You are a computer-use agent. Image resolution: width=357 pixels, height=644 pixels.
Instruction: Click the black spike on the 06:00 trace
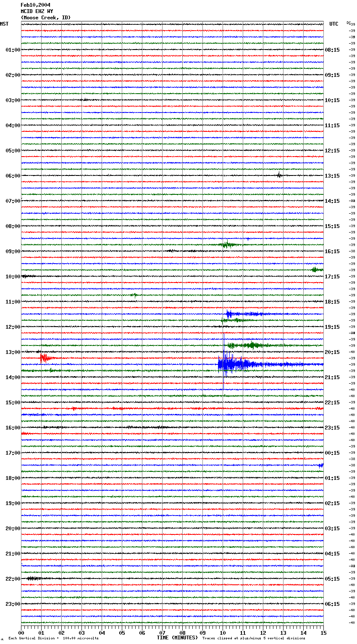pyautogui.click(x=279, y=175)
